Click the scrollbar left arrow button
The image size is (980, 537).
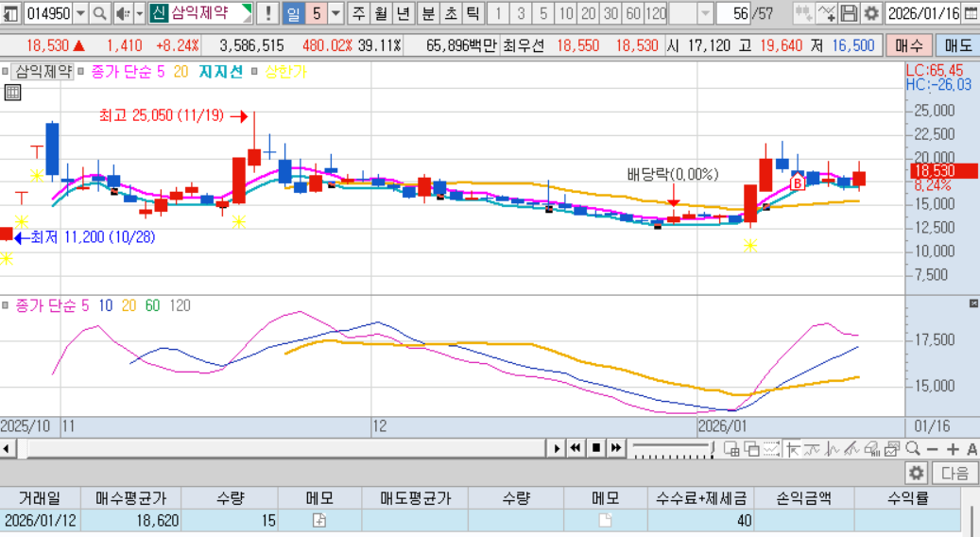(7, 448)
